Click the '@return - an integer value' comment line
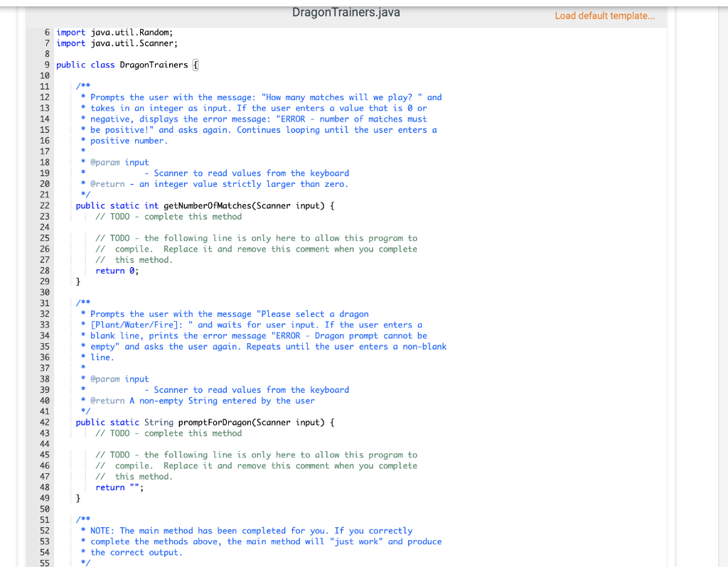Image resolution: width=728 pixels, height=567 pixels. pyautogui.click(x=215, y=184)
